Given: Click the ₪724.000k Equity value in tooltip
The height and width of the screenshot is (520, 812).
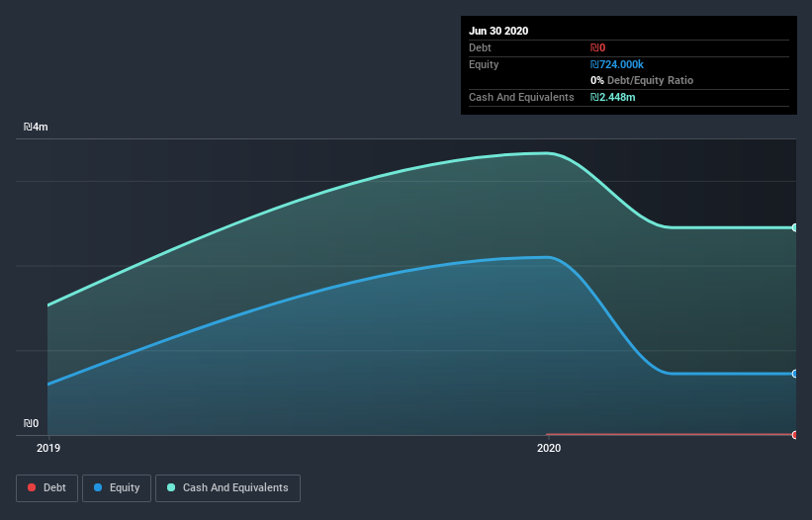Looking at the screenshot, I should (x=617, y=64).
